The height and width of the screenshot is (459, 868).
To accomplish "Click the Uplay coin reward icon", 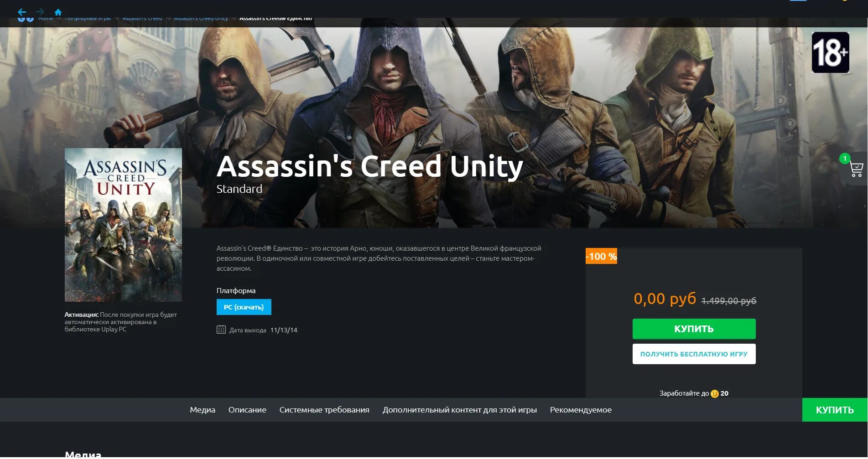I will point(715,393).
